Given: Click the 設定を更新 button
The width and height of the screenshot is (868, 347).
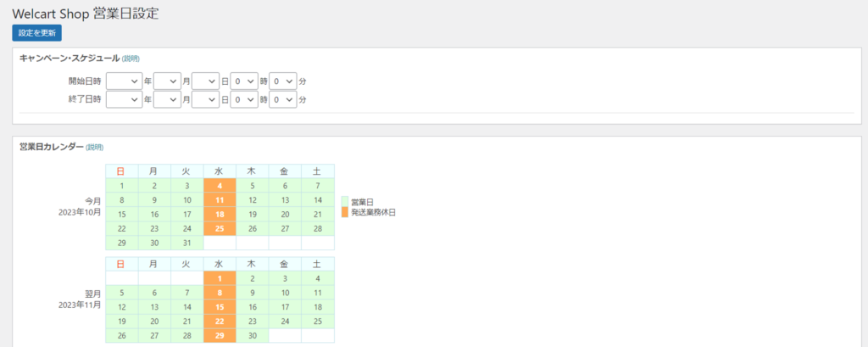Looking at the screenshot, I should coord(36,32).
